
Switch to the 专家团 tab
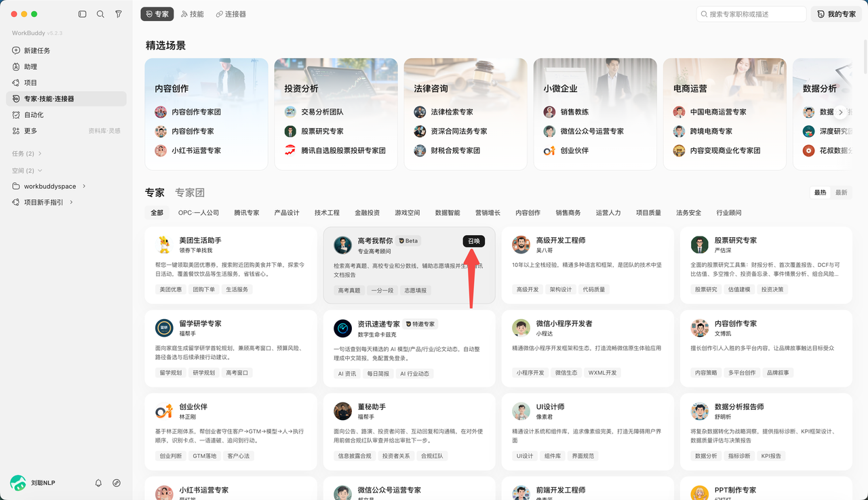[190, 192]
